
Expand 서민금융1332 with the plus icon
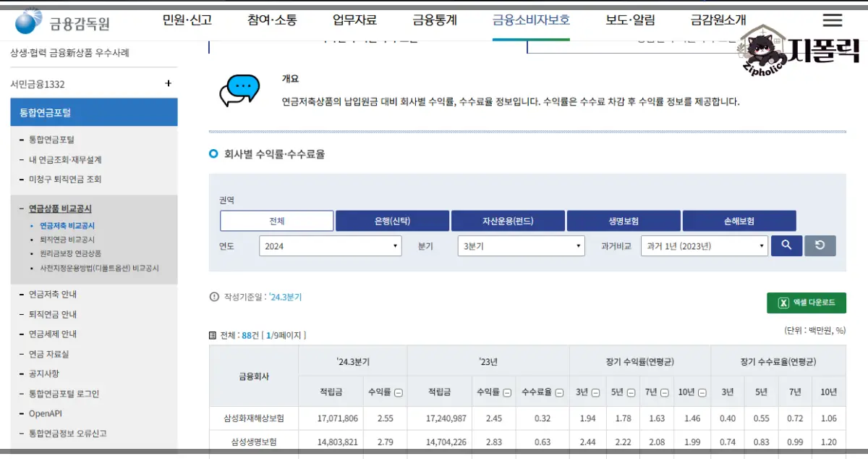[168, 83]
